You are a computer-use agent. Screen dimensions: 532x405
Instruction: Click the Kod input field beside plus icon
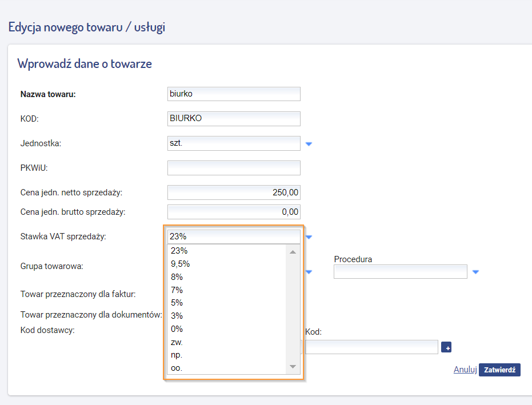[371, 347]
